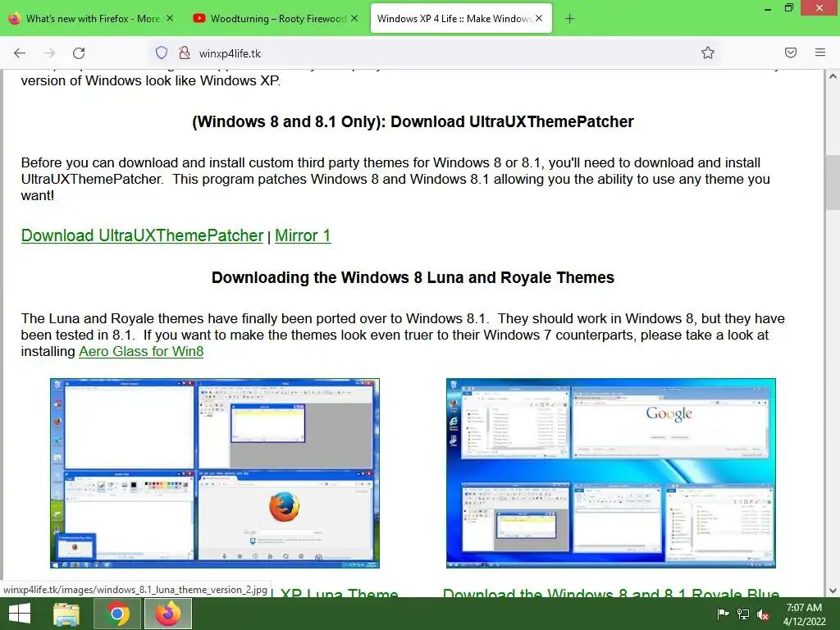Switch to Woodturning Rooty Firewood tab

(276, 18)
